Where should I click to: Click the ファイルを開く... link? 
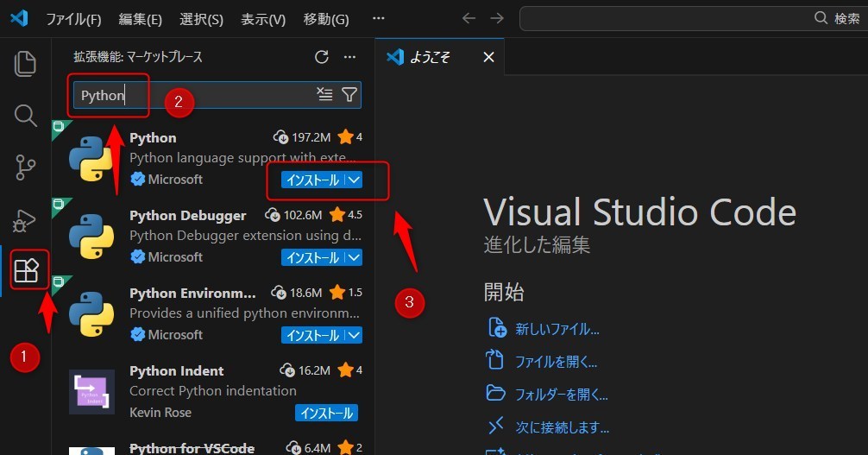557,362
